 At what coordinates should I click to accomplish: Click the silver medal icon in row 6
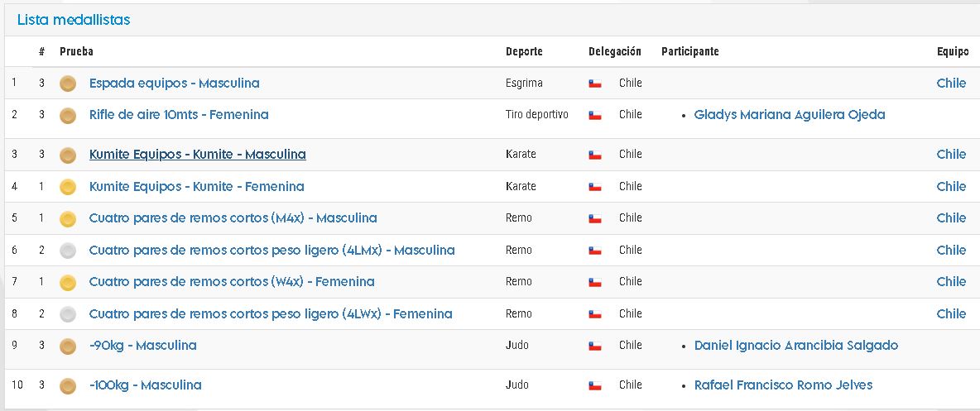[x=68, y=251]
